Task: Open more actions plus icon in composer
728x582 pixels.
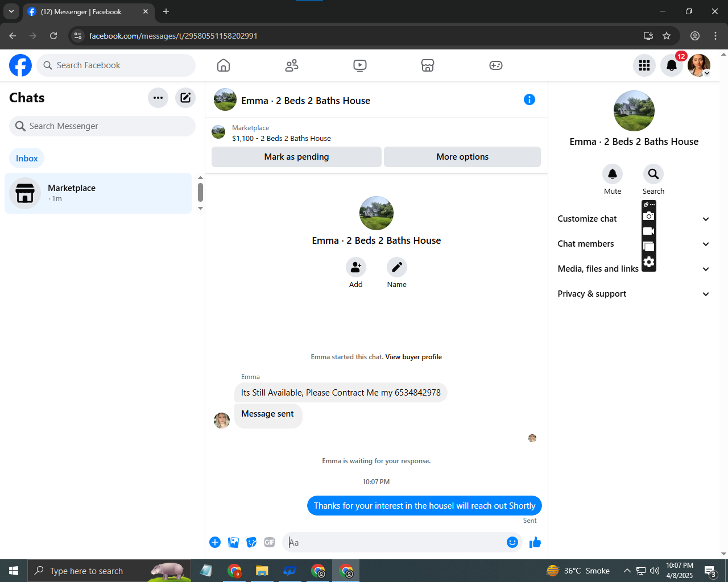Action: click(215, 542)
